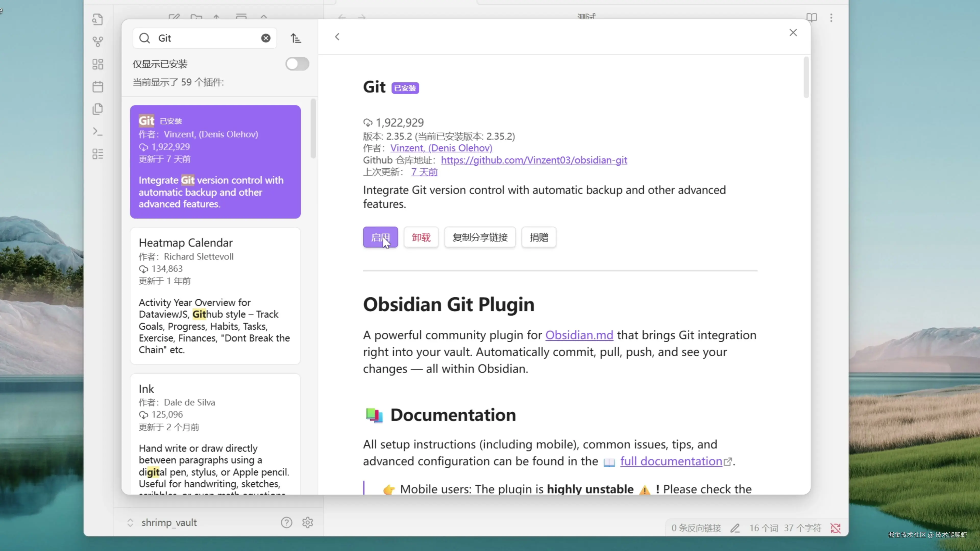Click the graph view sidebar icon
This screenshot has height=551, width=980.
pyautogui.click(x=98, y=41)
